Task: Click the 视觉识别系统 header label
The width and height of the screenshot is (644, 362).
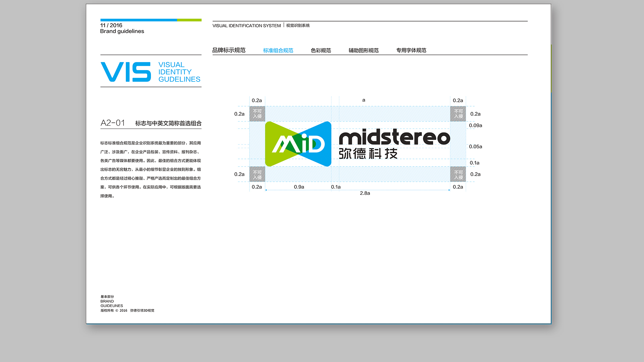Action: pos(298,25)
